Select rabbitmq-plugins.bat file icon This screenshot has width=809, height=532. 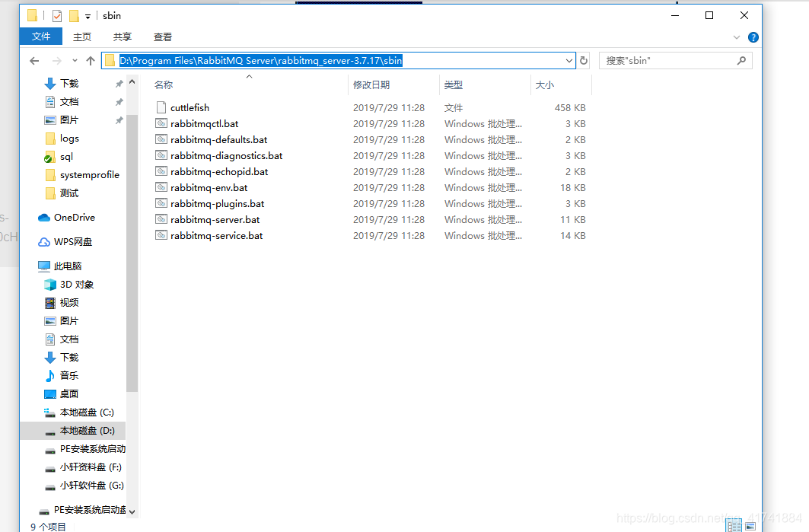[161, 203]
